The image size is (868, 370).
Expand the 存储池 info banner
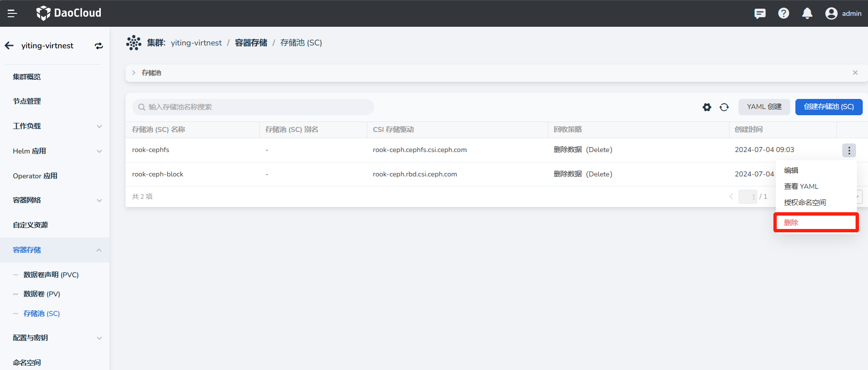point(134,73)
